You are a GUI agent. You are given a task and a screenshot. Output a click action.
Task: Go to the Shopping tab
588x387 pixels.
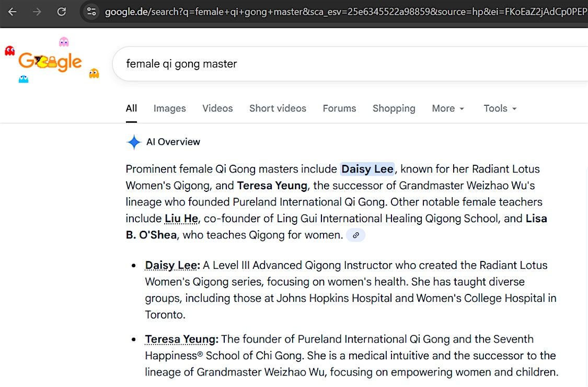pyautogui.click(x=394, y=108)
